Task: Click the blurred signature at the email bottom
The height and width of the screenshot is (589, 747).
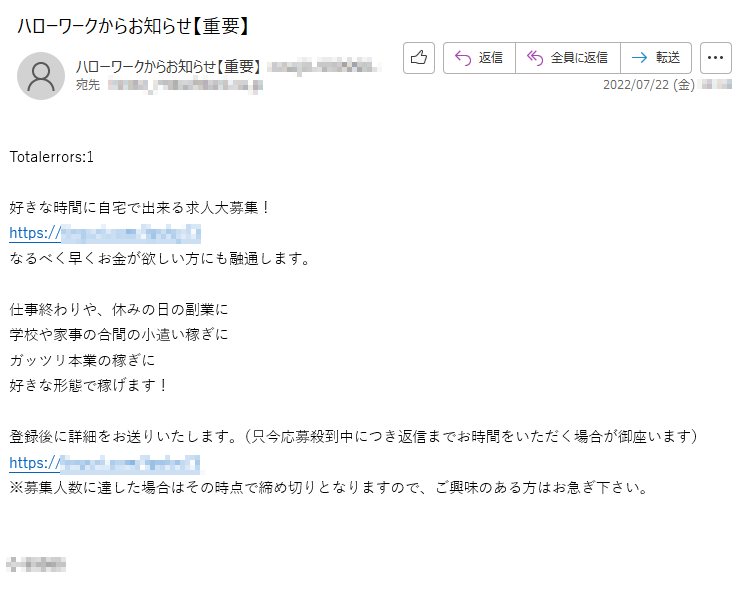Action: click(36, 564)
